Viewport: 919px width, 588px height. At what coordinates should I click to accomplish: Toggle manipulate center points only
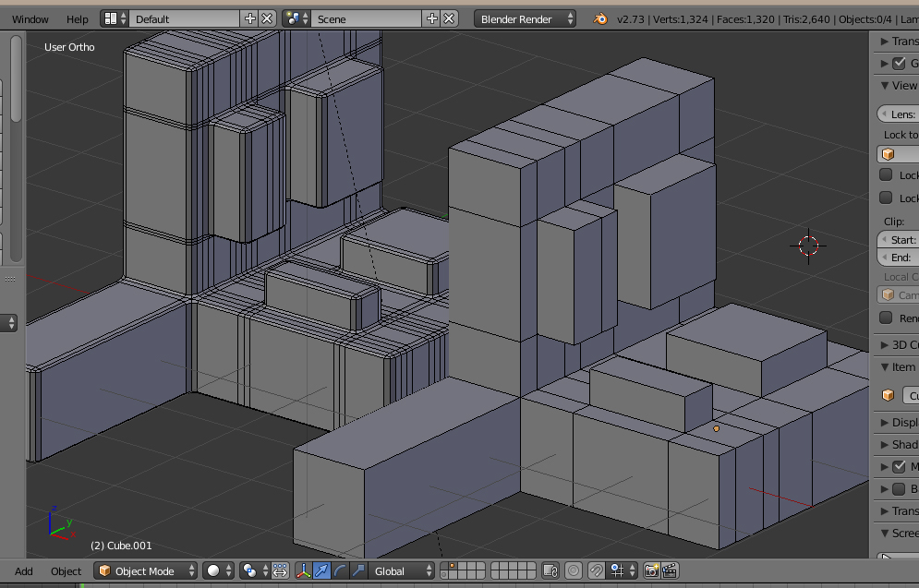[x=280, y=571]
